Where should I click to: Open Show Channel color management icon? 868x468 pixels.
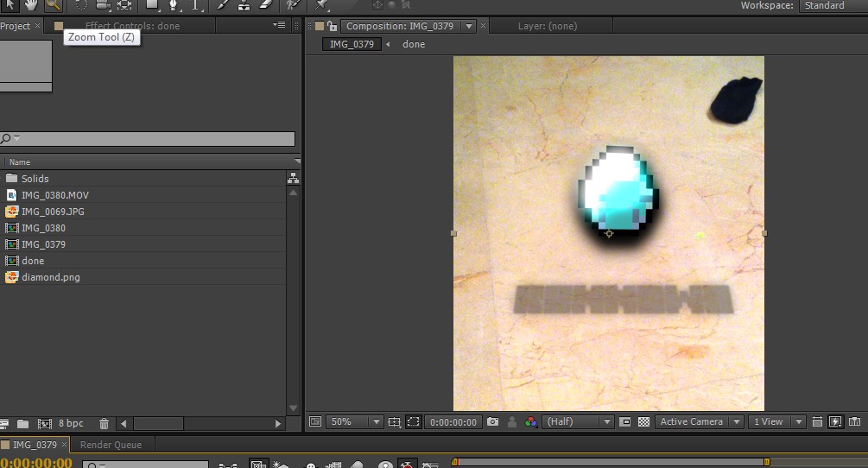click(x=530, y=422)
